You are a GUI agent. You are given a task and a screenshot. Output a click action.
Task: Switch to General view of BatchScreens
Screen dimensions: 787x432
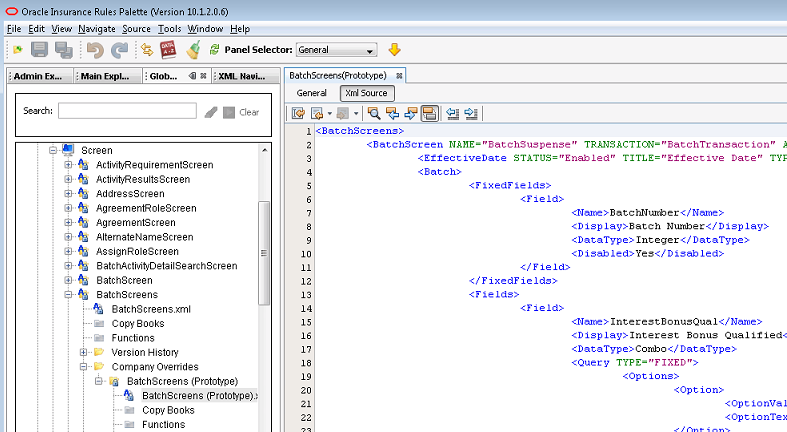pyautogui.click(x=311, y=92)
